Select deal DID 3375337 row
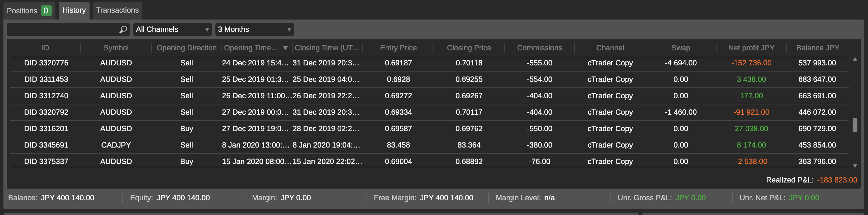 click(46, 162)
